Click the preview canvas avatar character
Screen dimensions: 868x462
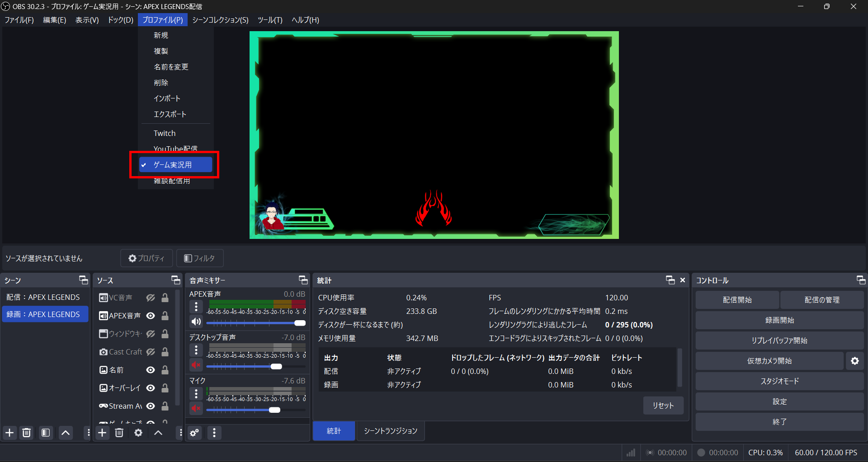pos(271,217)
